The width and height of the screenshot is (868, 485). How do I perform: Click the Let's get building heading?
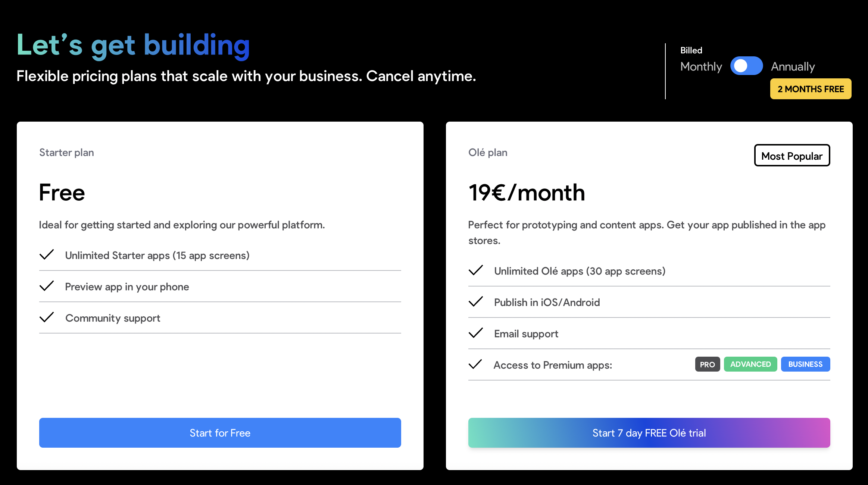pos(133,46)
